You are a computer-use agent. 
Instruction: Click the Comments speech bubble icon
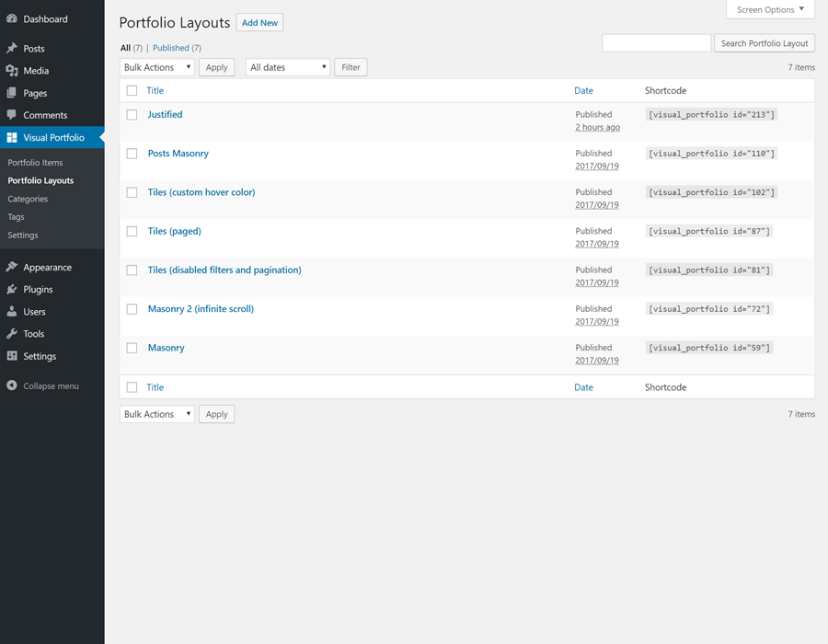pos(12,115)
